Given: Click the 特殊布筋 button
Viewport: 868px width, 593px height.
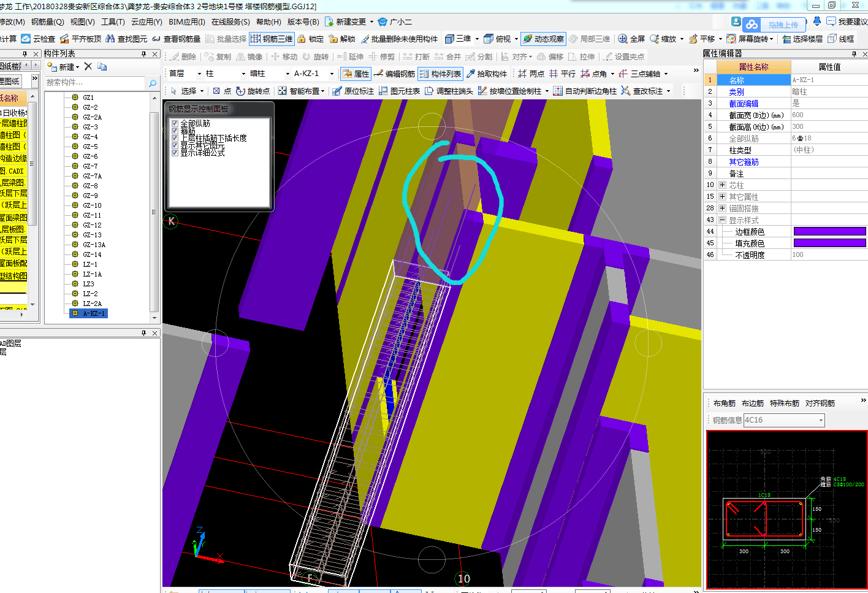Looking at the screenshot, I should (x=785, y=403).
